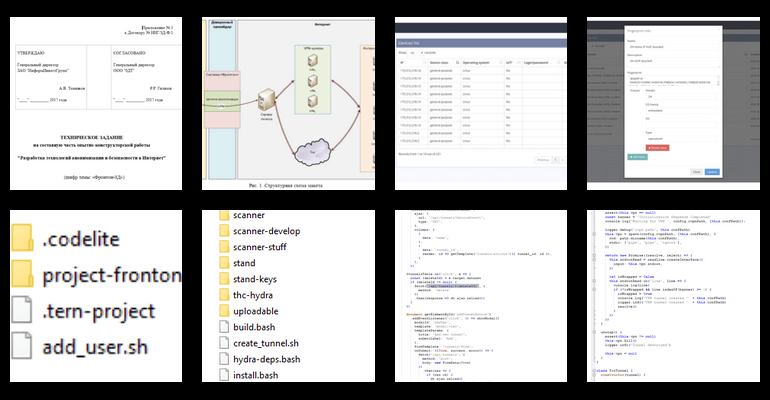
Task: Click the build.bash file icon
Action: pos(224,327)
